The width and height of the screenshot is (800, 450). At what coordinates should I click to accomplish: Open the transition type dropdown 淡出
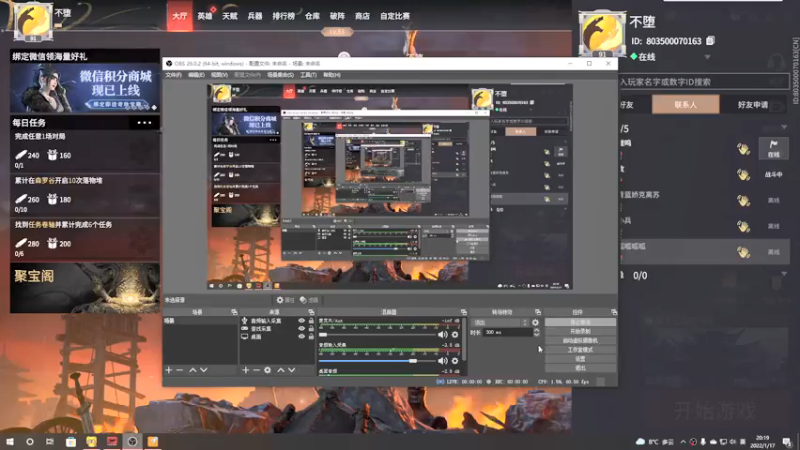pyautogui.click(x=501, y=322)
